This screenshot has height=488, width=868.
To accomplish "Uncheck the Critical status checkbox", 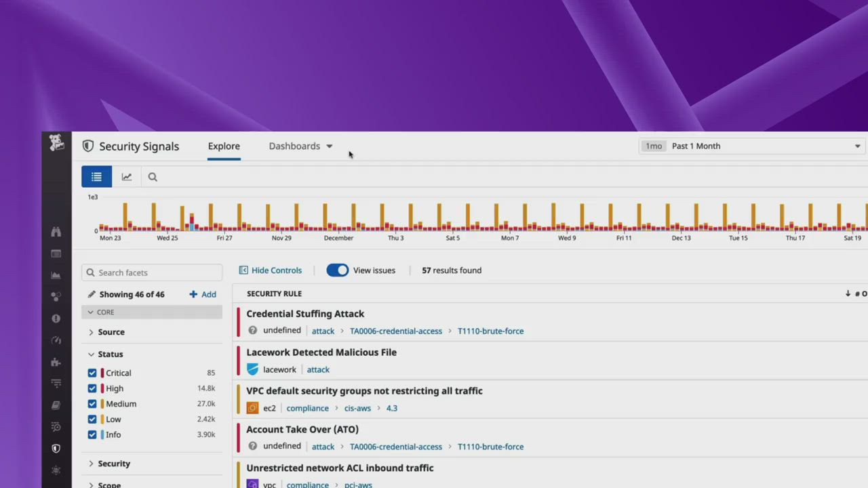I will coord(92,373).
